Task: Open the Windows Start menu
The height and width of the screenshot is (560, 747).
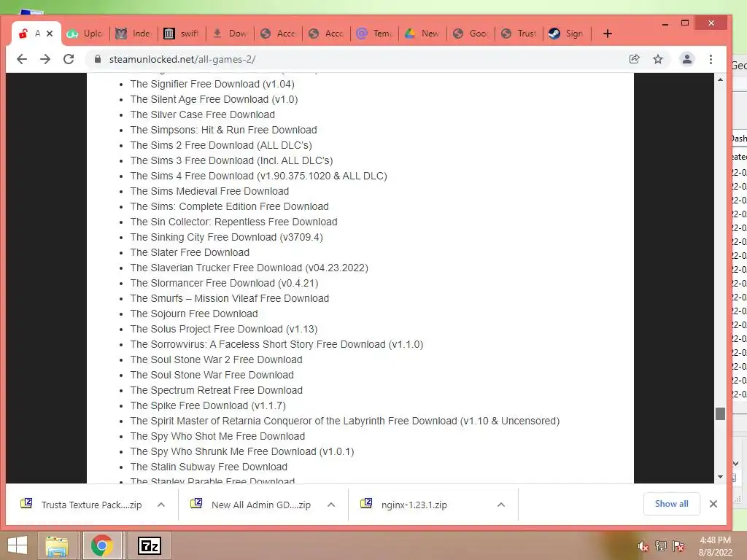Action: pos(18,545)
